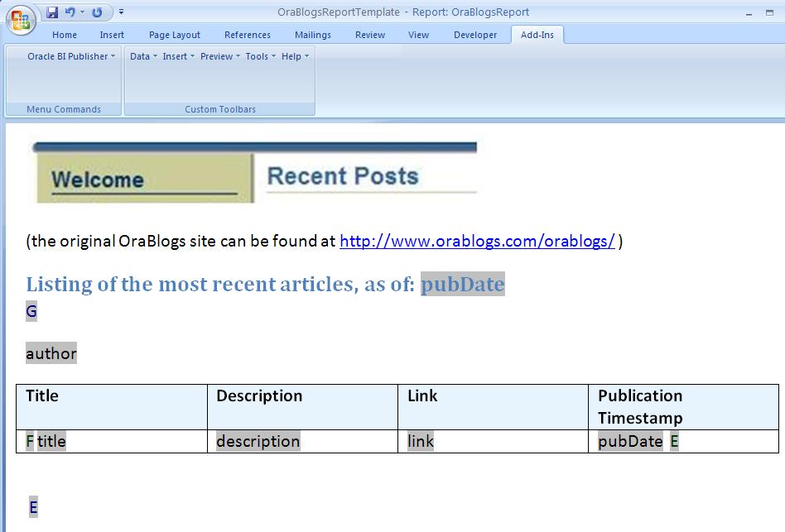Expand the Oracle BI Publisher menu
This screenshot has width=785, height=532.
tap(71, 56)
